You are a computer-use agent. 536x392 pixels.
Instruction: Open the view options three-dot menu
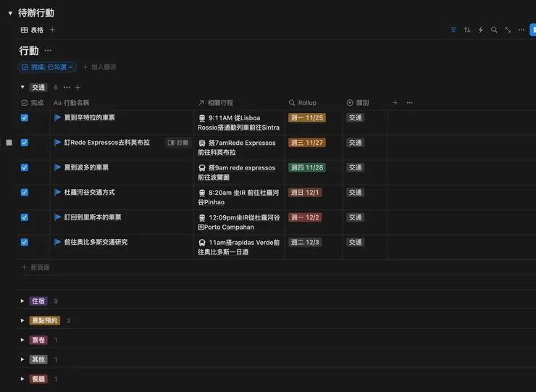click(522, 30)
